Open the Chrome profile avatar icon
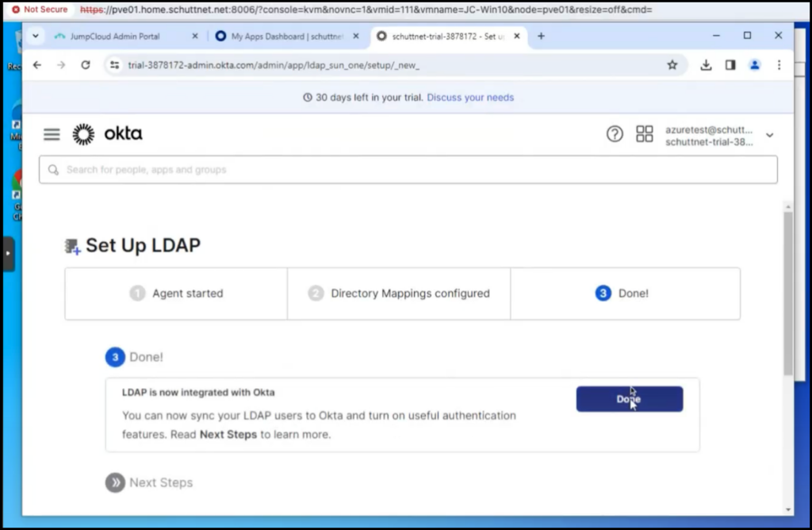This screenshot has width=812, height=530. (755, 65)
